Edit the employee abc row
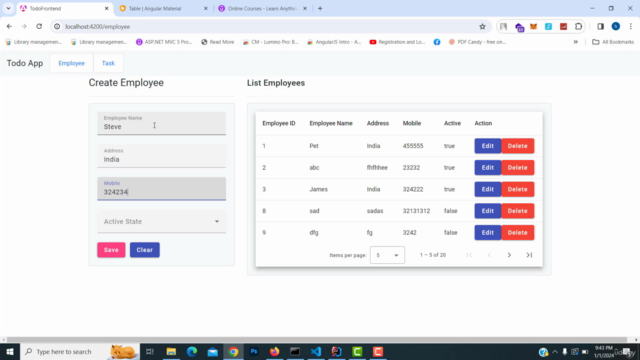 pos(488,167)
